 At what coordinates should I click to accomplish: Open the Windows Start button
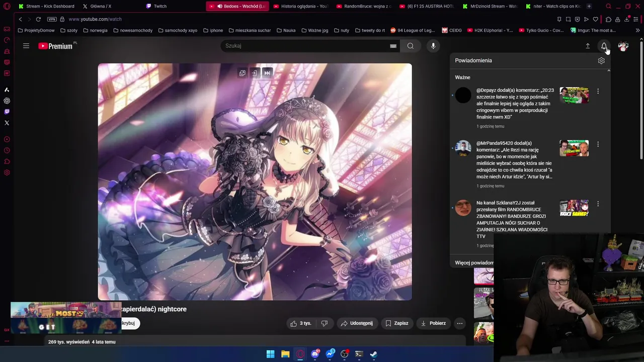(x=270, y=354)
